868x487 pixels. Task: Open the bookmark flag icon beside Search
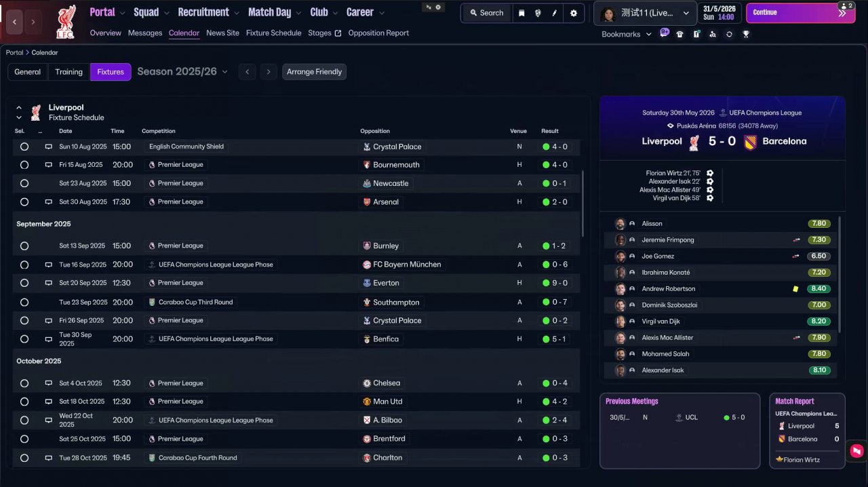coord(521,13)
